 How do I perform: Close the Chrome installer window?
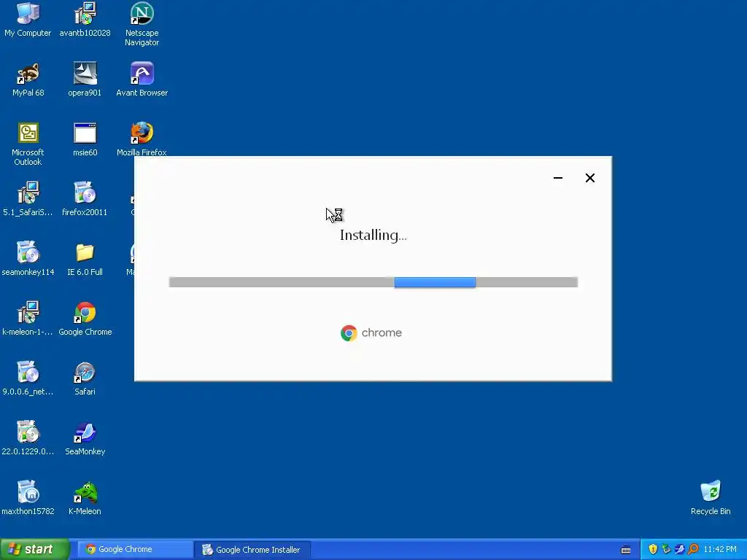point(589,178)
